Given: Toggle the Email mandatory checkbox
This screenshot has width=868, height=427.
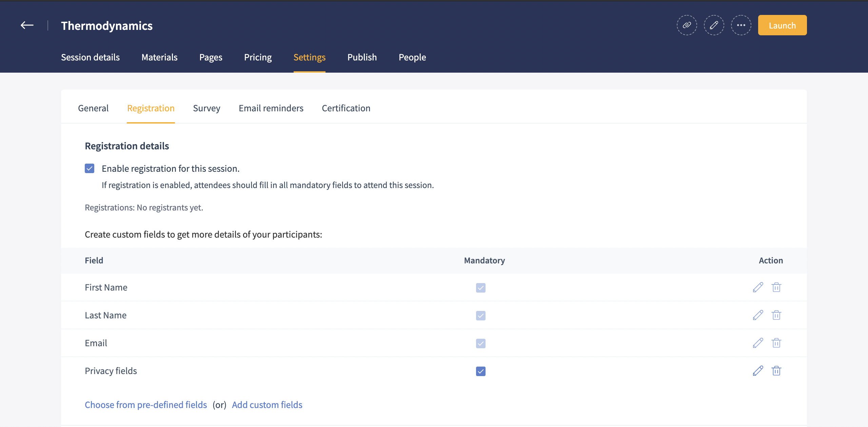Looking at the screenshot, I should point(480,344).
